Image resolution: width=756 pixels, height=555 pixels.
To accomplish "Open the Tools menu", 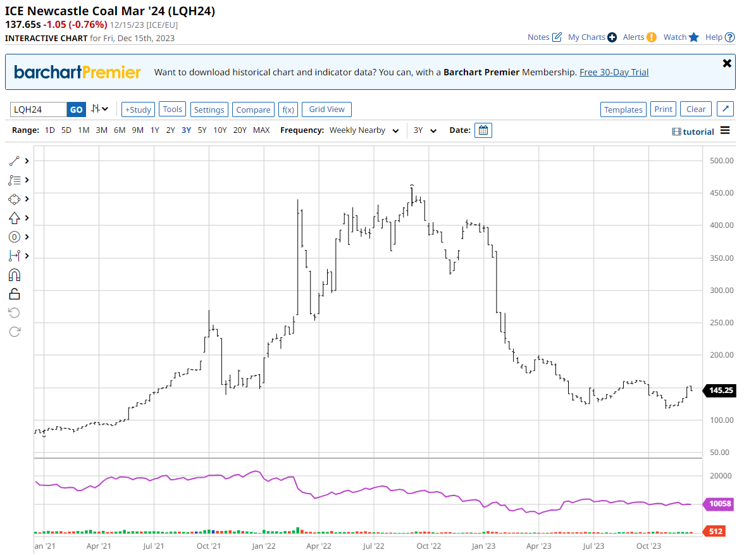I will (x=173, y=109).
